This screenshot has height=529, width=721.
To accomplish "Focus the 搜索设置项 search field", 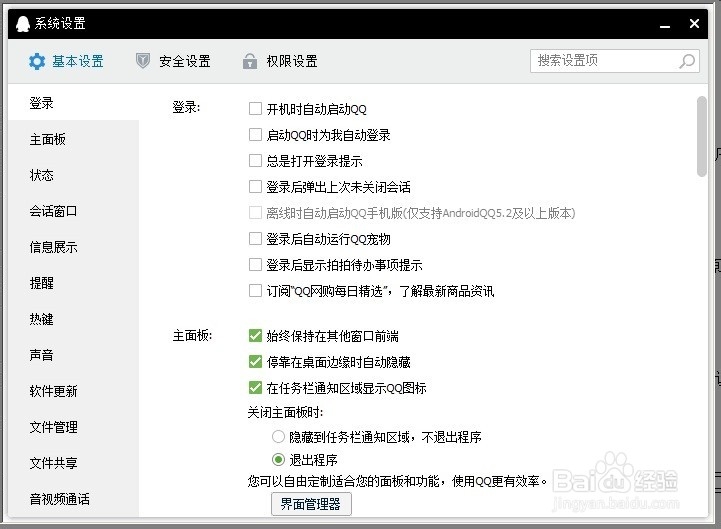I will tap(615, 61).
